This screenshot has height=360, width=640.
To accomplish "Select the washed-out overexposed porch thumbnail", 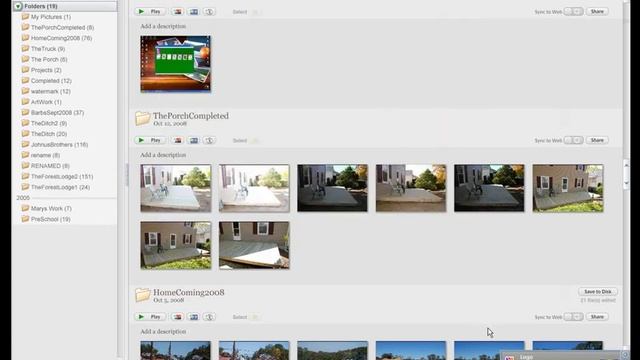I will point(254,188).
